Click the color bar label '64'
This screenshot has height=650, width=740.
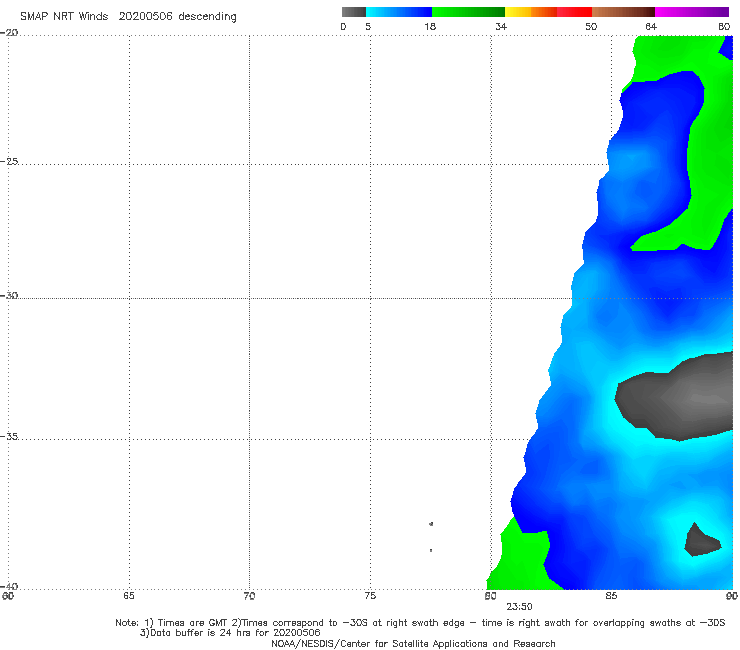coord(651,26)
